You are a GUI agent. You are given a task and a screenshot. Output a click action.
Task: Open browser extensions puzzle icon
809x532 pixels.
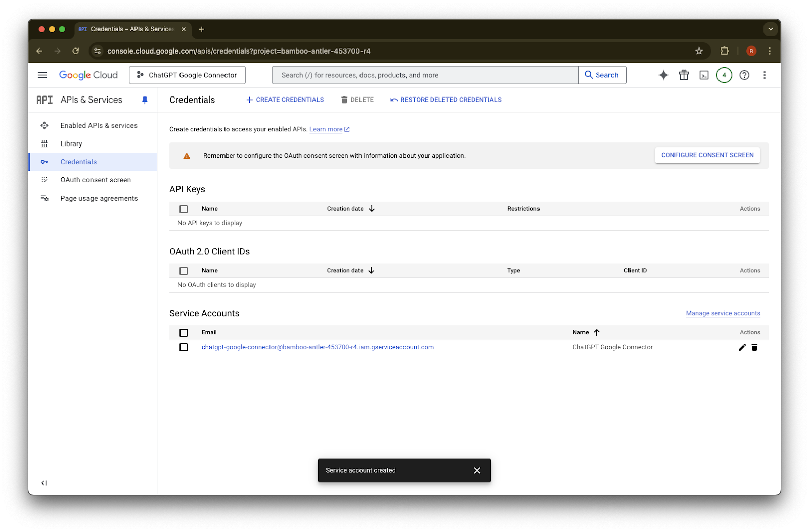pyautogui.click(x=724, y=51)
